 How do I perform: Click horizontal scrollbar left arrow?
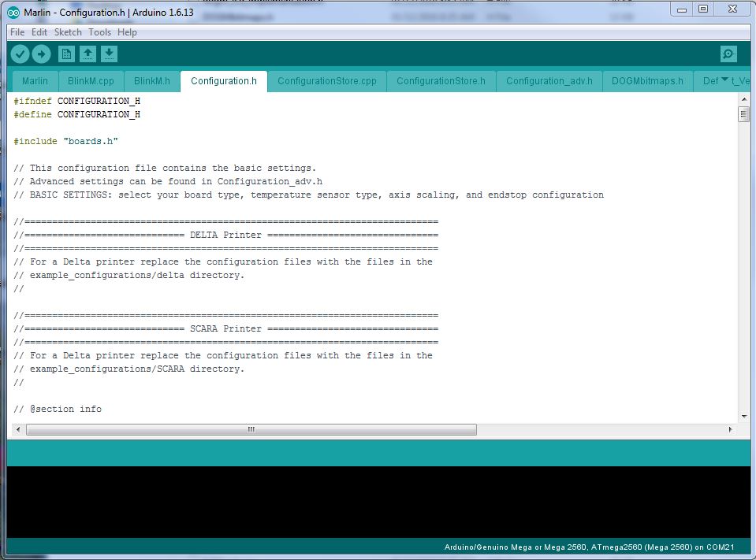[18, 429]
